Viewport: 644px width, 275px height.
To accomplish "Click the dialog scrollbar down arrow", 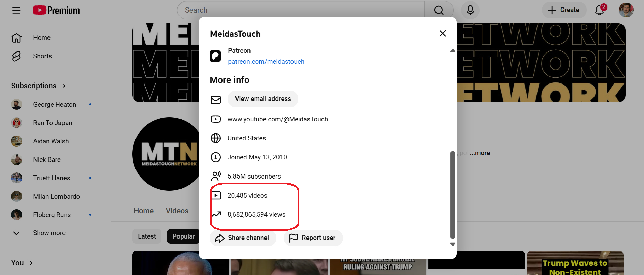I will (453, 244).
